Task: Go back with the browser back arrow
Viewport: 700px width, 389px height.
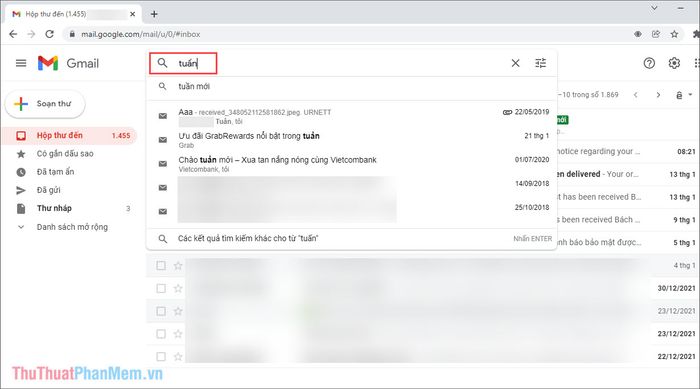Action: [x=13, y=34]
